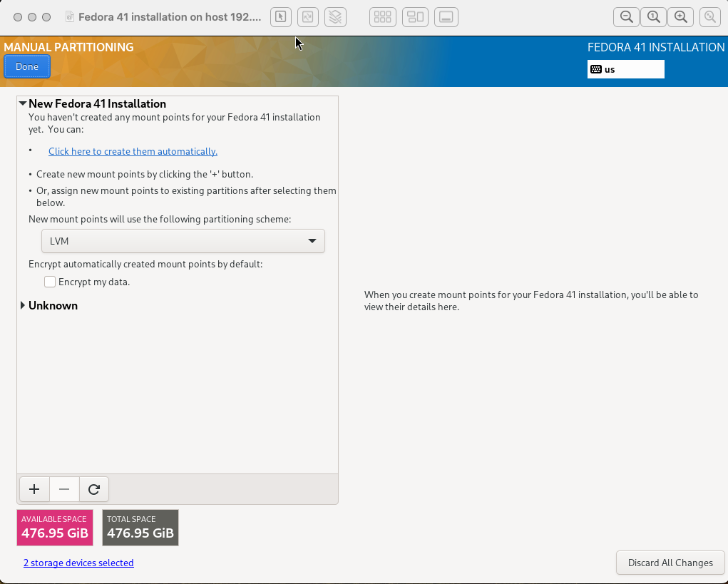Remove the mount point with the minus button
The height and width of the screenshot is (584, 728).
[x=64, y=489]
